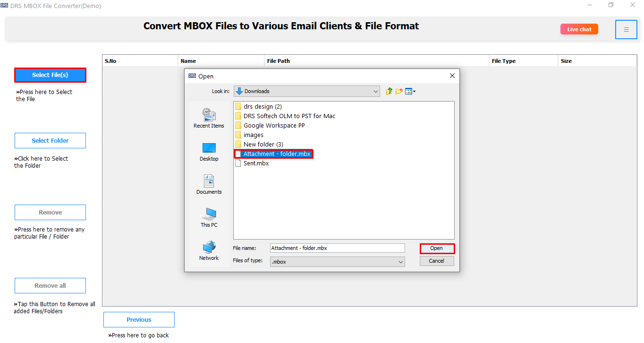Viewport: 644px width, 343px height.
Task: Click the Google Workspace PP folder icon
Action: pyautogui.click(x=238, y=125)
